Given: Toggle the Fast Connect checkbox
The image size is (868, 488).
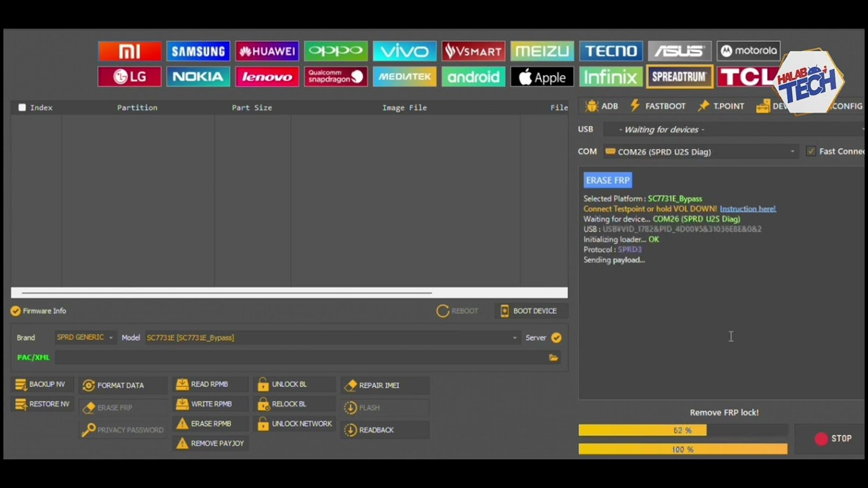Looking at the screenshot, I should 811,151.
